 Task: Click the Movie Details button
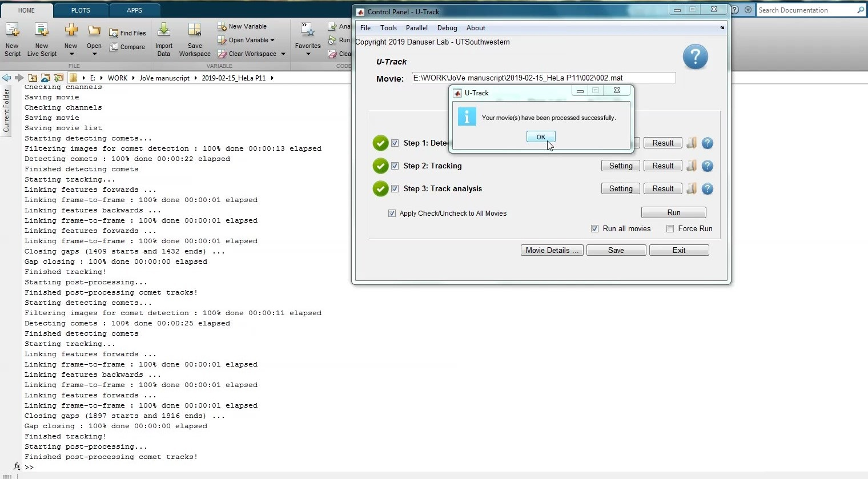(x=552, y=251)
